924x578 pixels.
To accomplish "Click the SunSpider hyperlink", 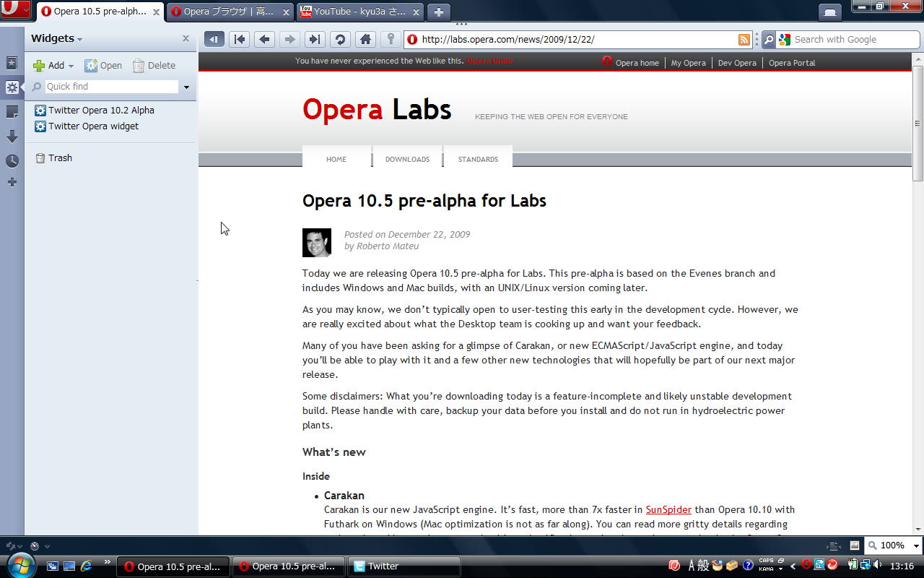I will (668, 509).
